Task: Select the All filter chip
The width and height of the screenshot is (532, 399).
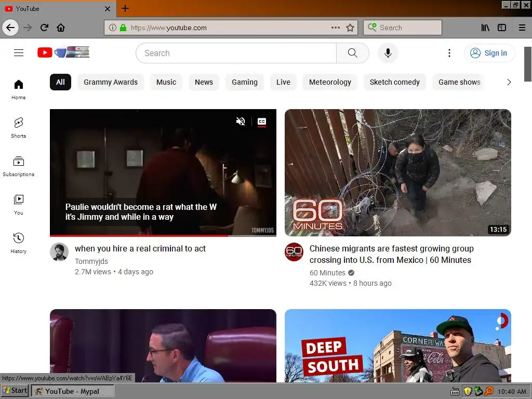Action: 60,82
